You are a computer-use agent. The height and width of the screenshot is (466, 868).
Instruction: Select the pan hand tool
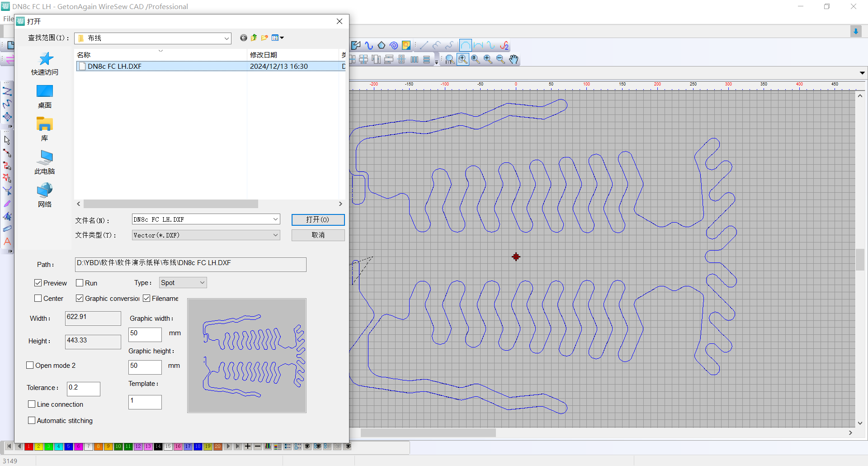coord(514,59)
